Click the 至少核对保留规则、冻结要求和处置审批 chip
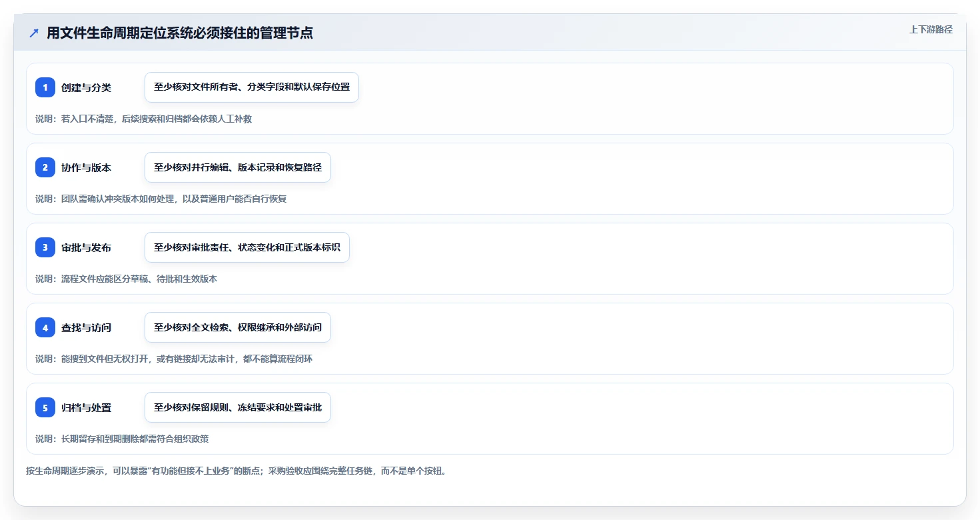 click(238, 407)
